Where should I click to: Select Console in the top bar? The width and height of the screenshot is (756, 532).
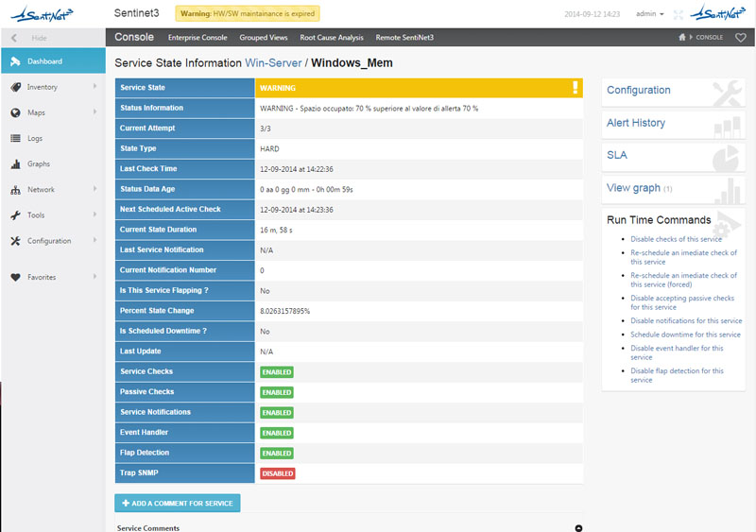click(134, 37)
